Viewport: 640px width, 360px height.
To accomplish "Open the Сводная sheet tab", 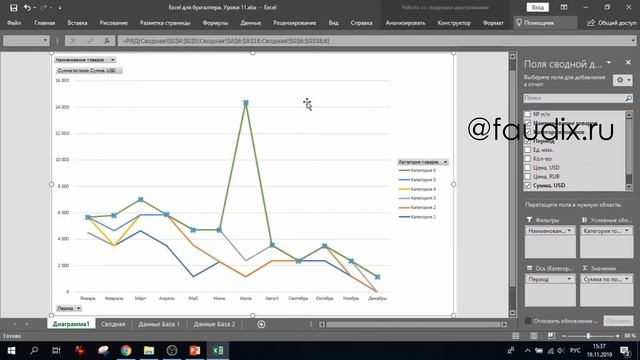I will [113, 324].
